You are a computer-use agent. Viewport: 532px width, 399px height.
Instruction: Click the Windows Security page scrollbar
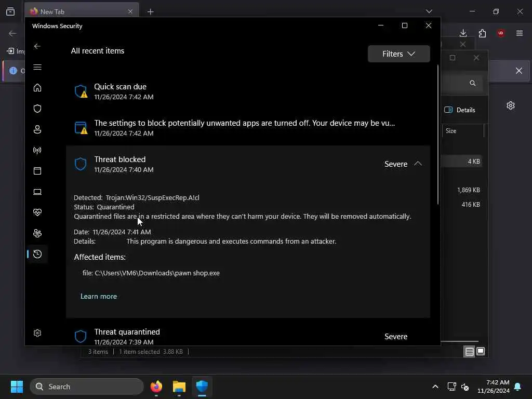[x=437, y=134]
